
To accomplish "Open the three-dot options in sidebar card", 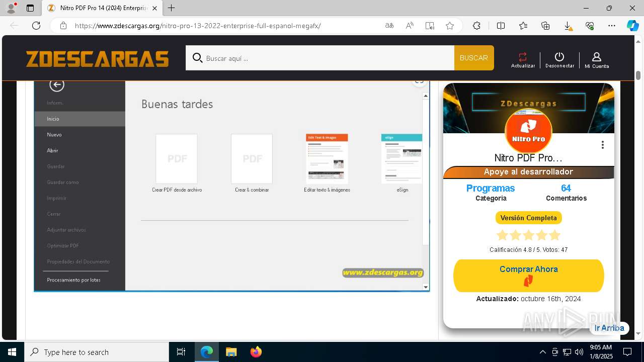I will tap(602, 145).
